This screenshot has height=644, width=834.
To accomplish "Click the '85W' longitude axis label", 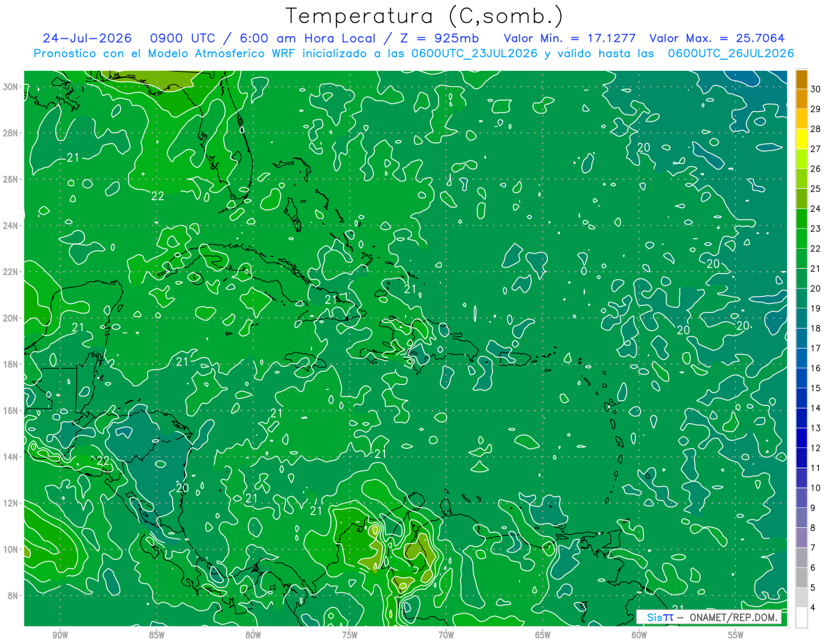I will click(156, 636).
